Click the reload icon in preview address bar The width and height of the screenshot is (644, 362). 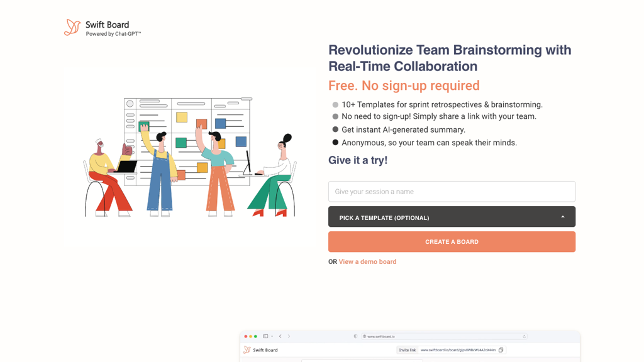(524, 336)
